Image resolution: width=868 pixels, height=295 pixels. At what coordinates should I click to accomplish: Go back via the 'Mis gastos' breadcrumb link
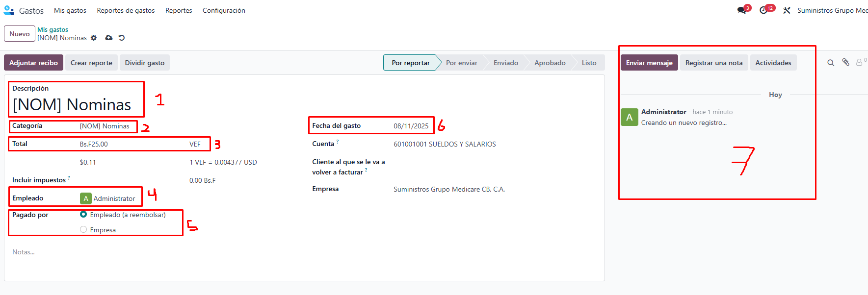tap(53, 30)
